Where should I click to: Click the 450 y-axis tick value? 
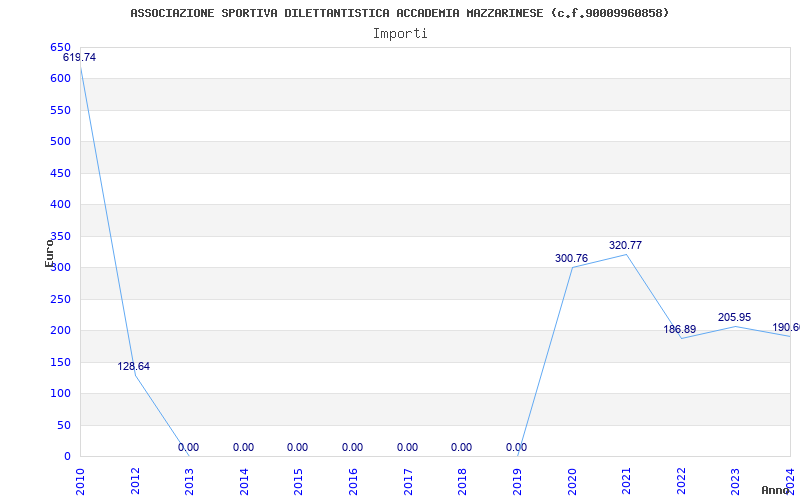pyautogui.click(x=60, y=173)
